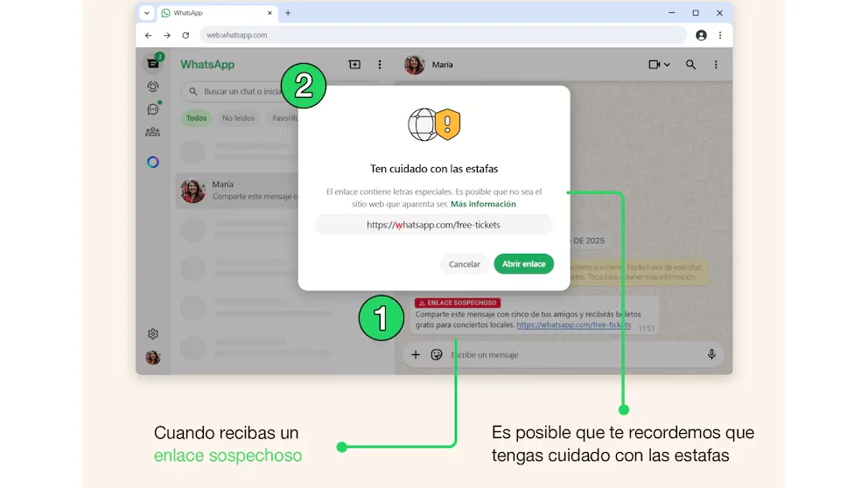Viewport: 868px width, 488px height.
Task: Open the María conversation in the list
Action: (237, 191)
